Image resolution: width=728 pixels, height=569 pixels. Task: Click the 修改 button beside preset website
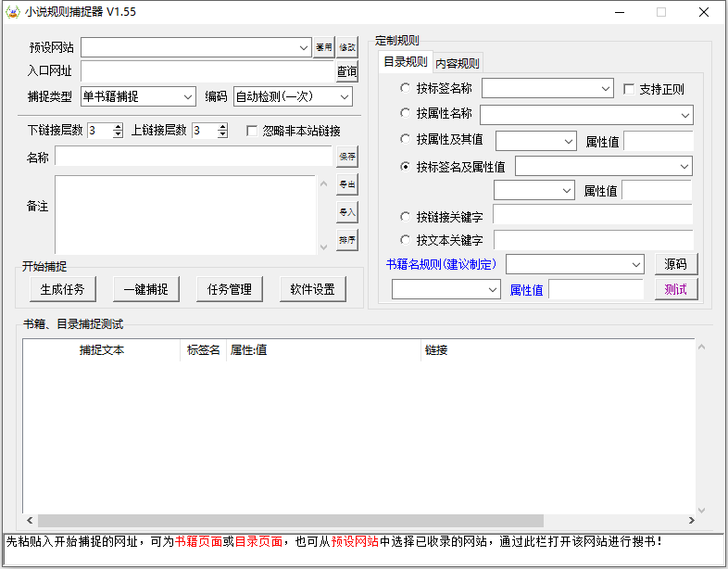click(346, 47)
